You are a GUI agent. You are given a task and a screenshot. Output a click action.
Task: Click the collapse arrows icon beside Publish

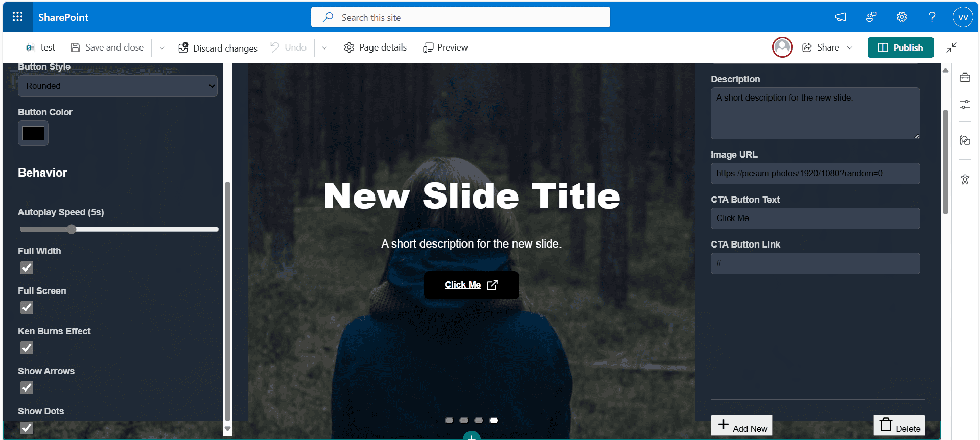pos(951,47)
